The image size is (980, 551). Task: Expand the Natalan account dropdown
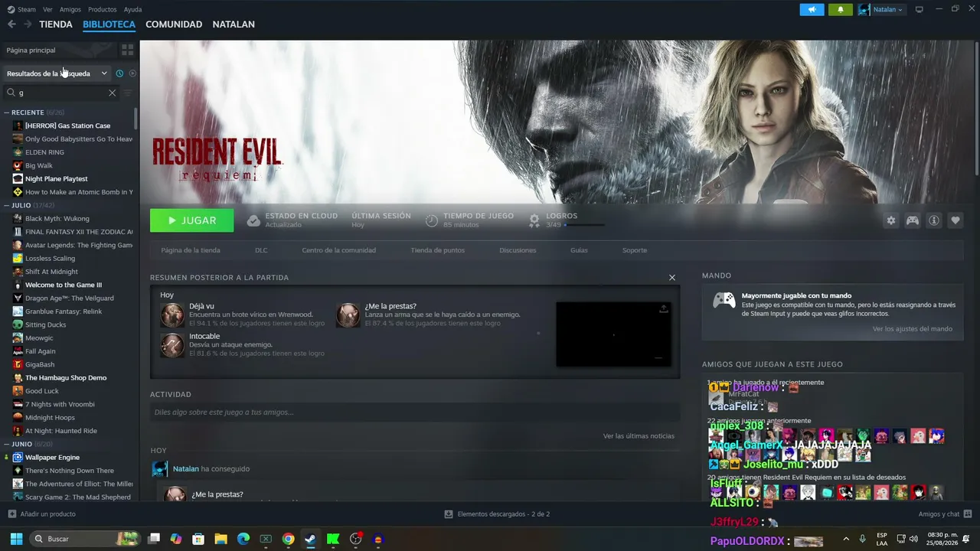click(881, 9)
